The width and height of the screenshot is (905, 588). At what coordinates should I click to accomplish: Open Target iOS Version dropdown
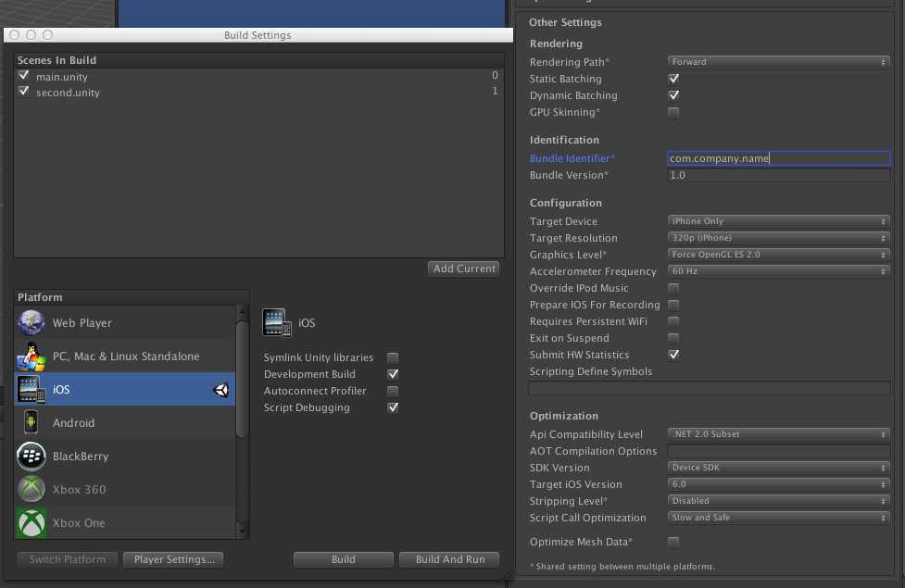click(x=778, y=484)
